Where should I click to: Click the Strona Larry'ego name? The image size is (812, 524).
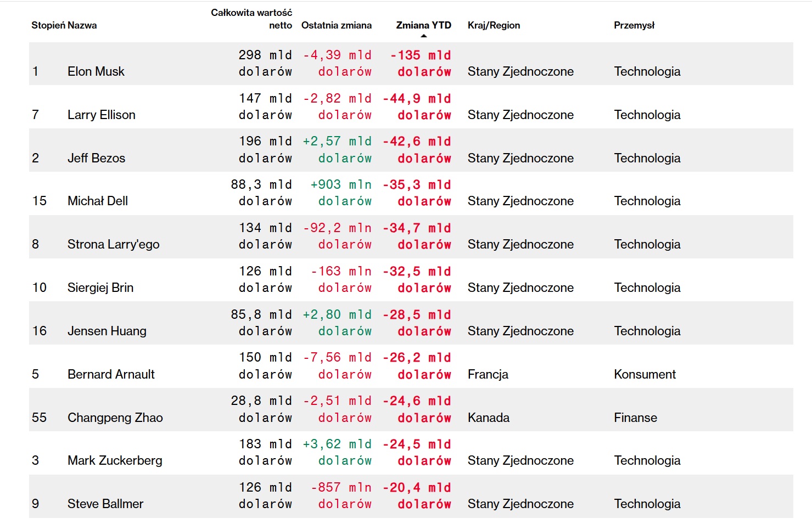pyautogui.click(x=114, y=244)
